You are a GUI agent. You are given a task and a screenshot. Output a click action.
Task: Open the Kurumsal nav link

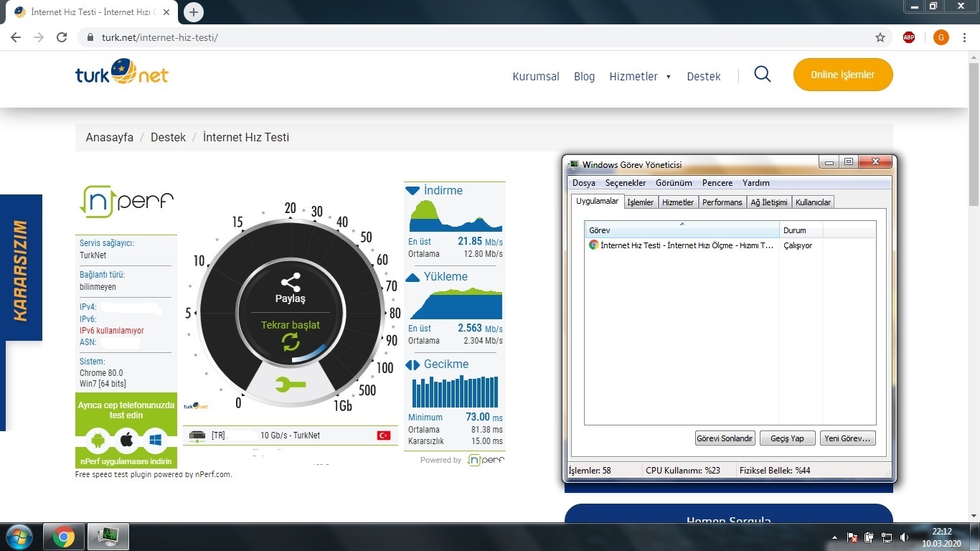536,76
